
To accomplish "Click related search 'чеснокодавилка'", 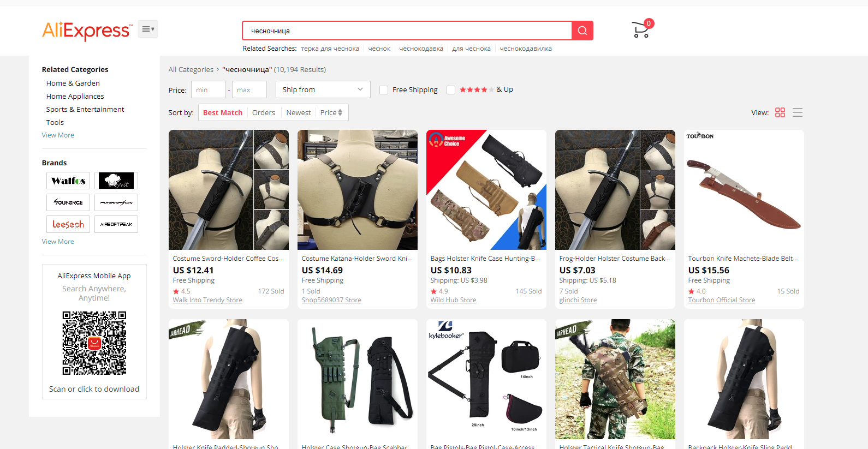I will [x=526, y=49].
